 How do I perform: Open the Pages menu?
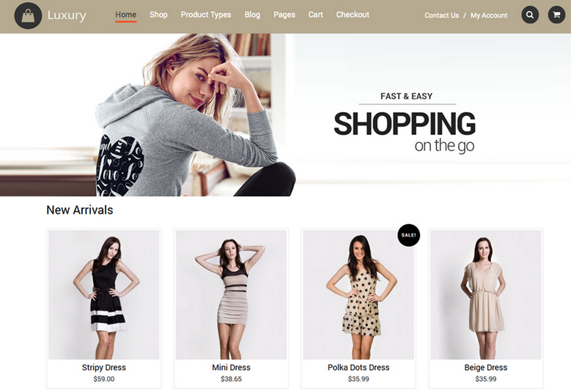pyautogui.click(x=284, y=15)
